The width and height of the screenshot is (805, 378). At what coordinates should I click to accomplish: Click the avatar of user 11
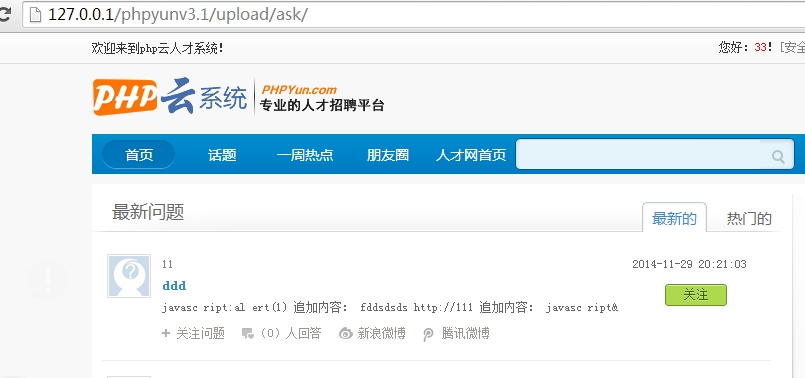click(129, 276)
